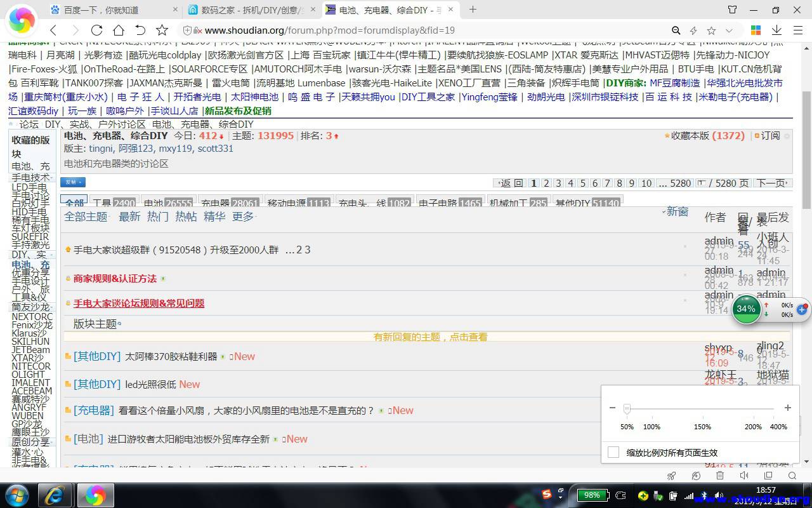Open 手电大家谈论坛规则&常见问题 thread
Viewport: 812px width, 508px height.
(x=139, y=304)
